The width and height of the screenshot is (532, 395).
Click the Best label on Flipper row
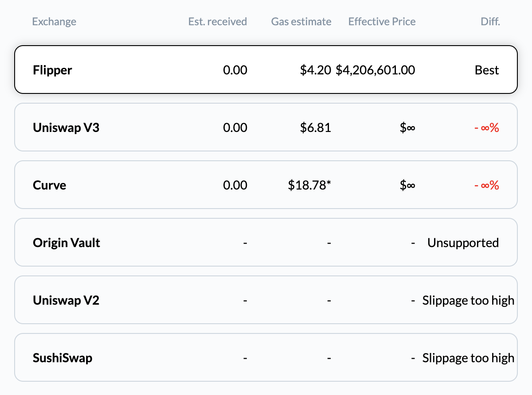(487, 70)
